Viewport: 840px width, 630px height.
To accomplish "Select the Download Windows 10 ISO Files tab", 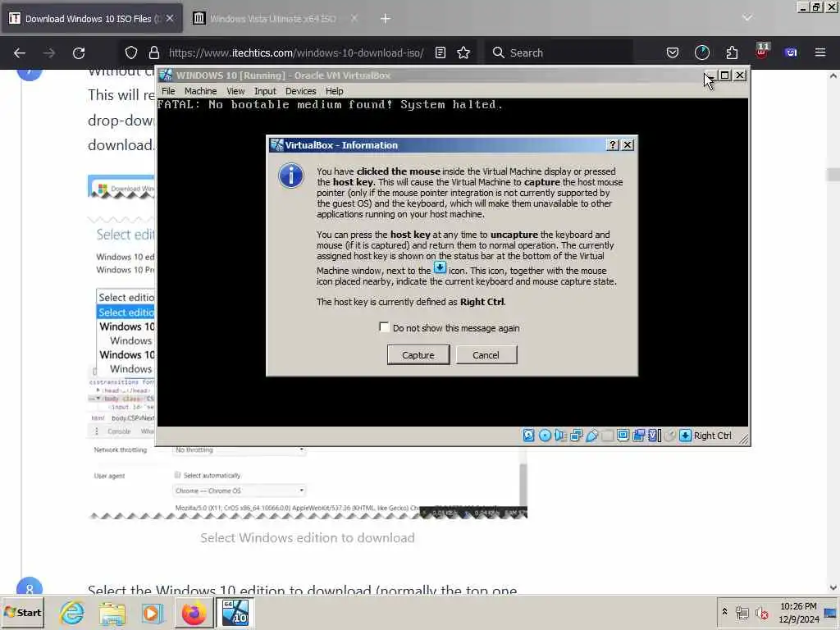I will pyautogui.click(x=92, y=18).
